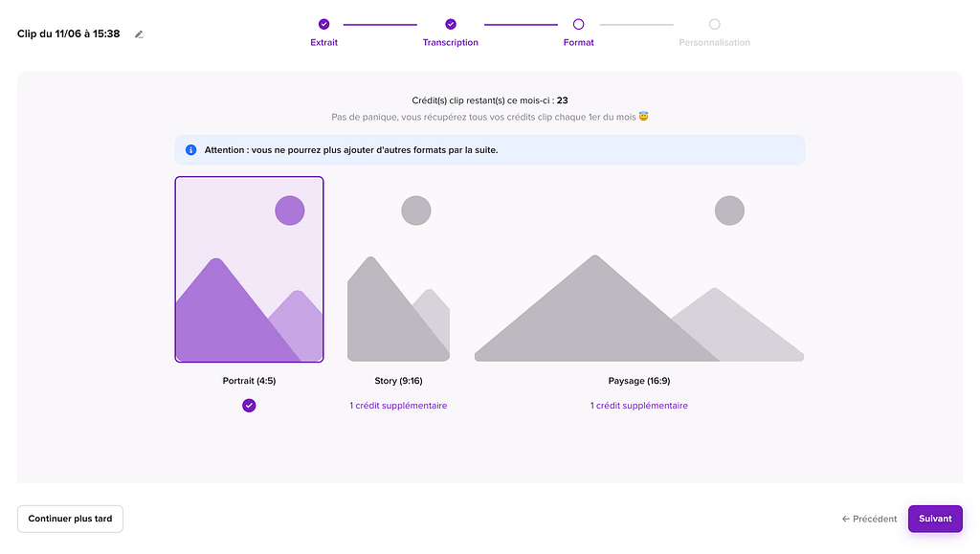Add Paysage format for one extra credit
This screenshot has width=980, height=554.
pyautogui.click(x=638, y=406)
